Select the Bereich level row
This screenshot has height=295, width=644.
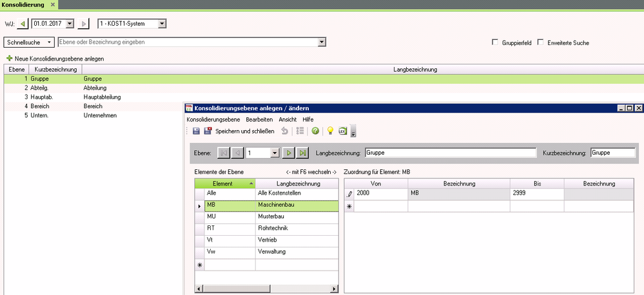coord(93,106)
